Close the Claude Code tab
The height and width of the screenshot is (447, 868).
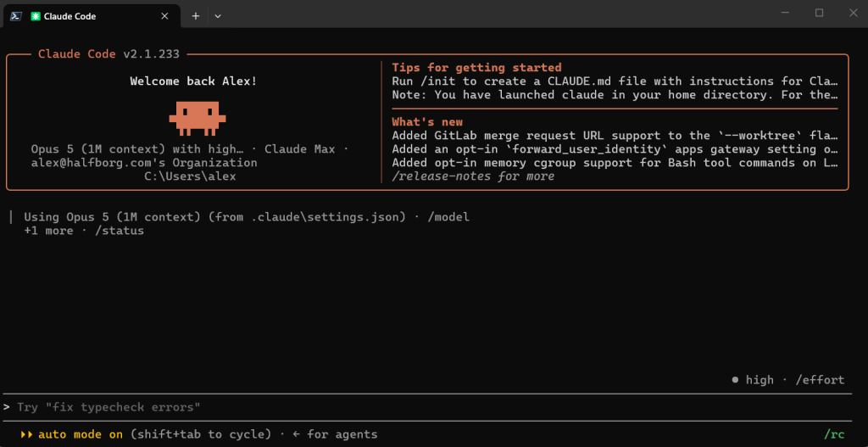tap(164, 16)
